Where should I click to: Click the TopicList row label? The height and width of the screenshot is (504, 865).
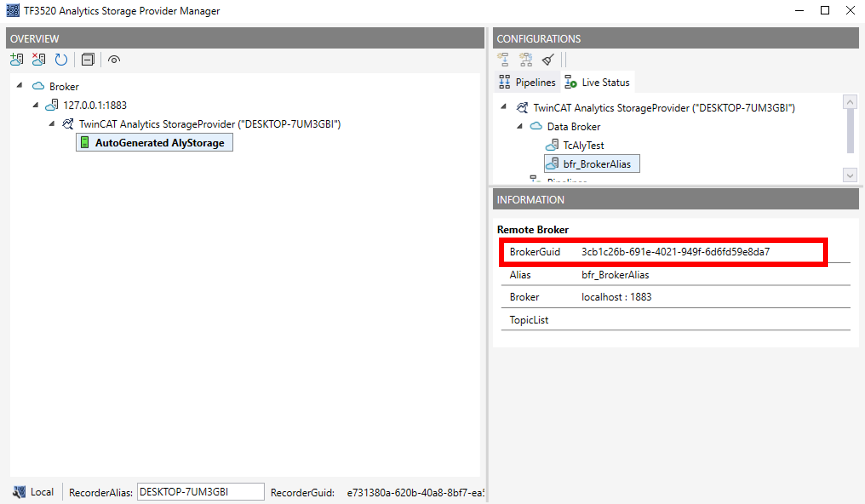tap(529, 320)
